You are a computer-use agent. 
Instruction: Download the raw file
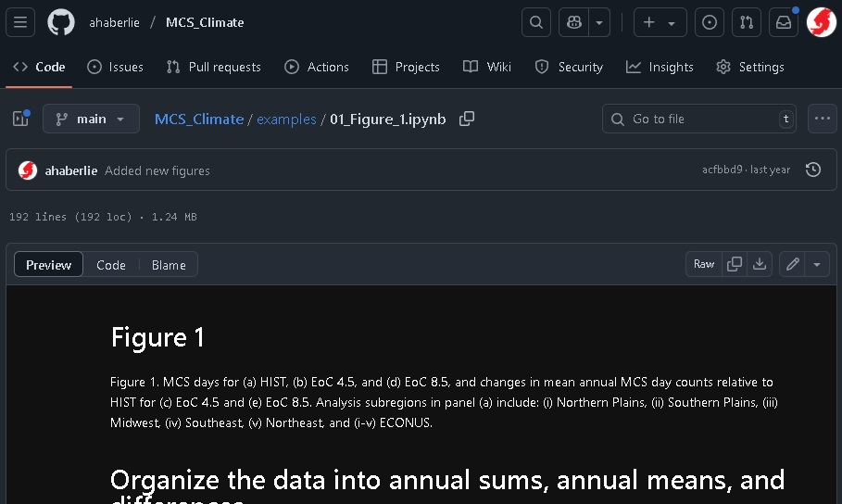pos(760,264)
